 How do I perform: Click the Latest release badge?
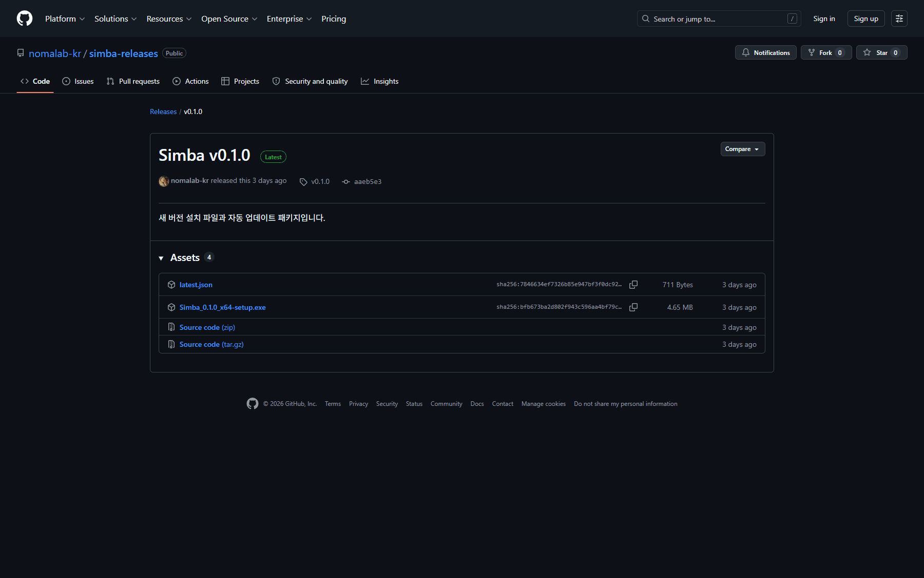pyautogui.click(x=273, y=157)
